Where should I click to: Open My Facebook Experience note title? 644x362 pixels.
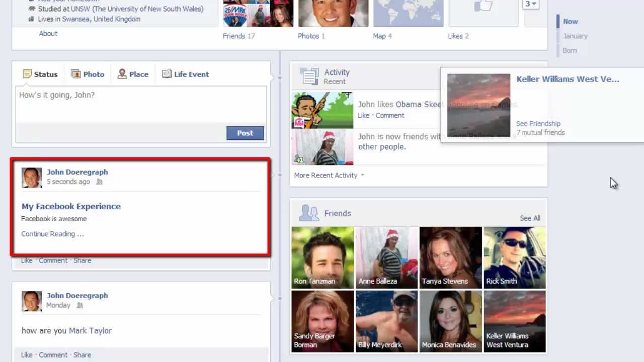tap(71, 206)
